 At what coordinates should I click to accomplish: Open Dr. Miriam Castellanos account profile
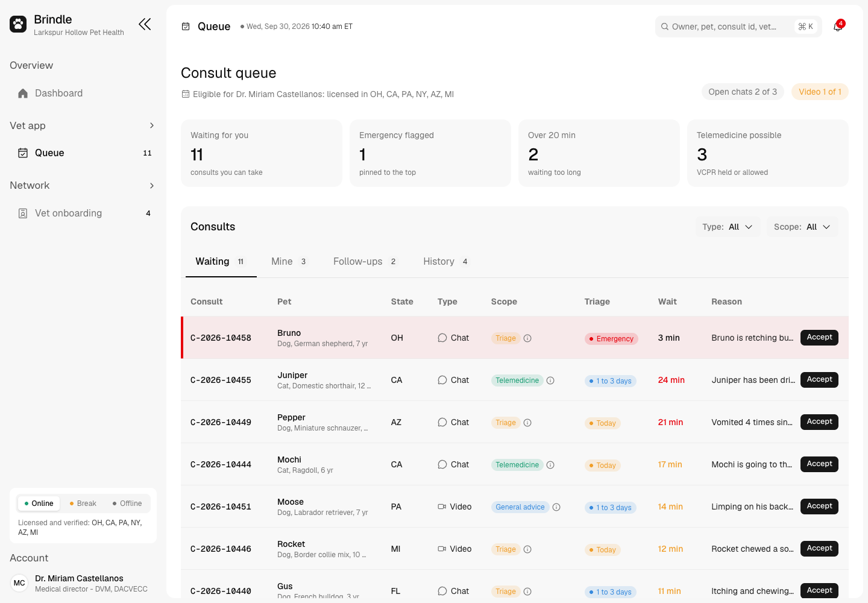tap(83, 583)
